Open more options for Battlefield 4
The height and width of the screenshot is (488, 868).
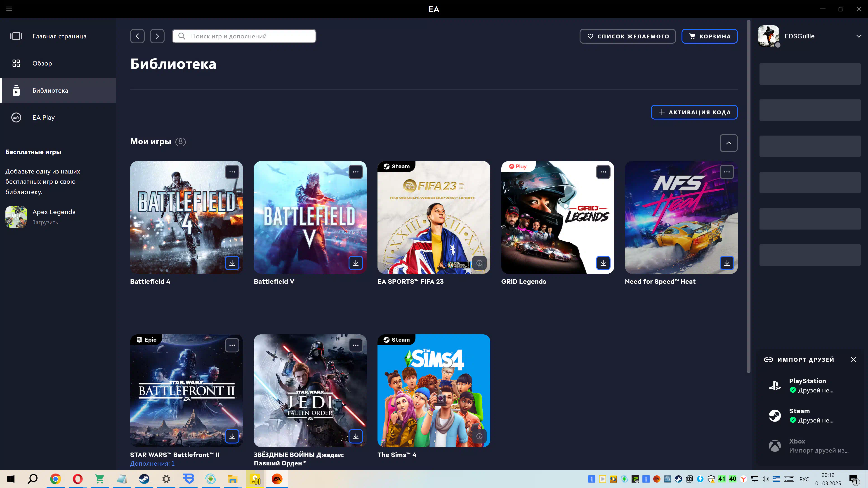click(x=232, y=172)
